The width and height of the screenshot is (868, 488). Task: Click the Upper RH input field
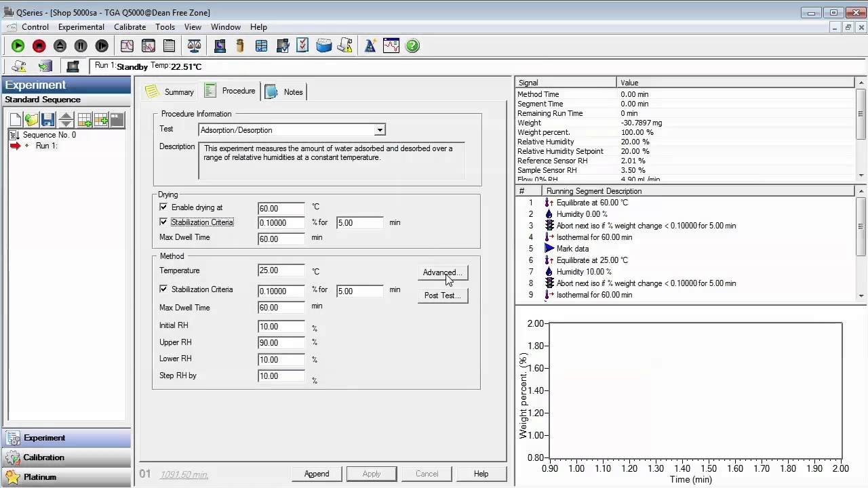click(x=281, y=343)
